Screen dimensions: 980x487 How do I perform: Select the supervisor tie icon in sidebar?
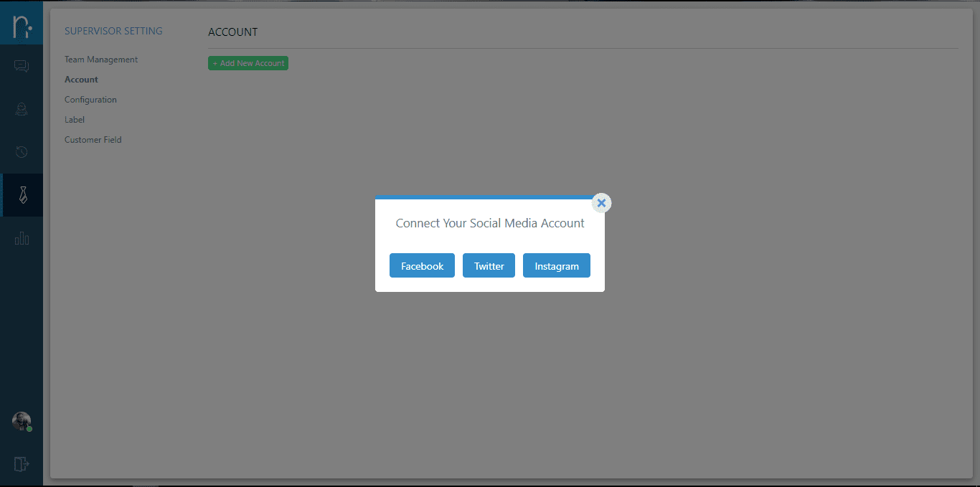tap(23, 194)
